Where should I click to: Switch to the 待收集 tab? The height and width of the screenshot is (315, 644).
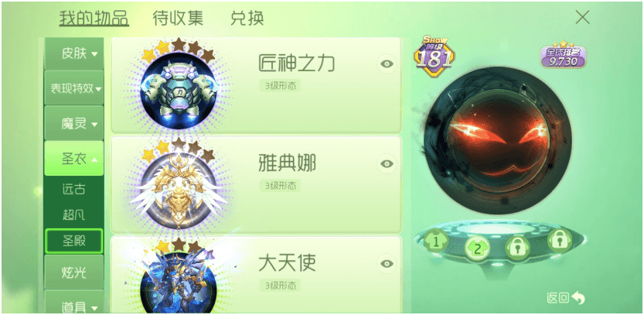point(178,19)
